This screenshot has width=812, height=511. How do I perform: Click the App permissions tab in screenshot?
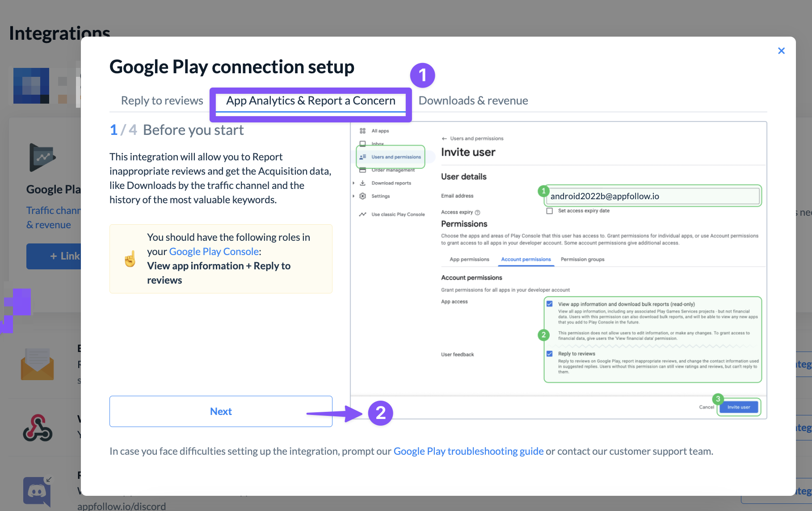coord(469,260)
